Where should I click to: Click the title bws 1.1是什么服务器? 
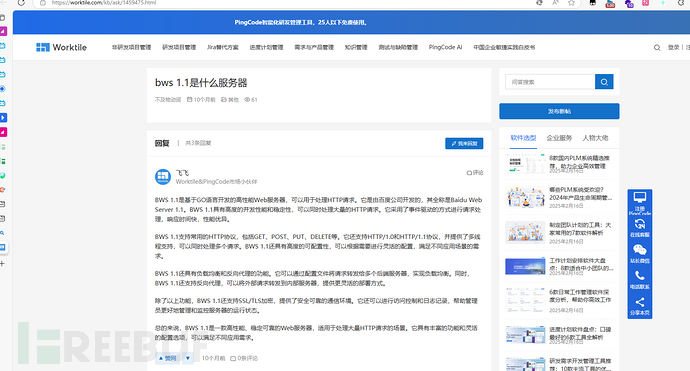(201, 83)
